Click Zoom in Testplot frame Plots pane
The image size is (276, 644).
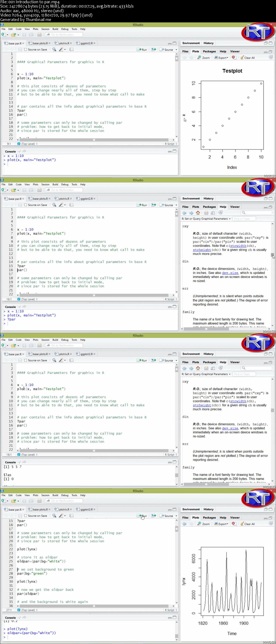point(203,57)
